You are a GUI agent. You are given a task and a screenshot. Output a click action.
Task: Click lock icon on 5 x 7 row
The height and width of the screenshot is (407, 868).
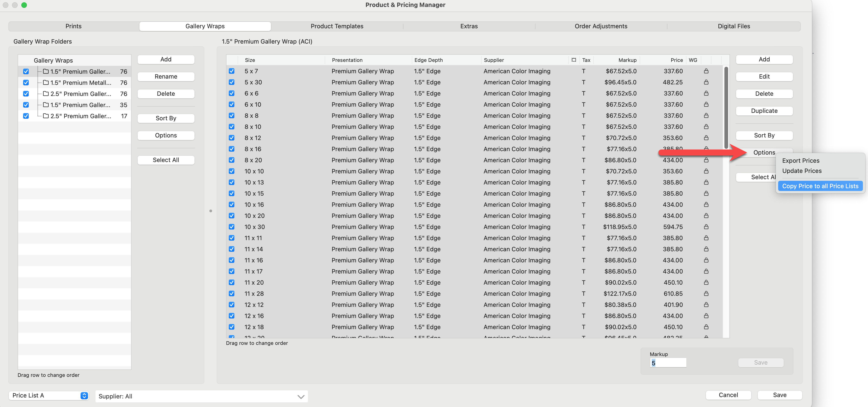pyautogui.click(x=706, y=71)
